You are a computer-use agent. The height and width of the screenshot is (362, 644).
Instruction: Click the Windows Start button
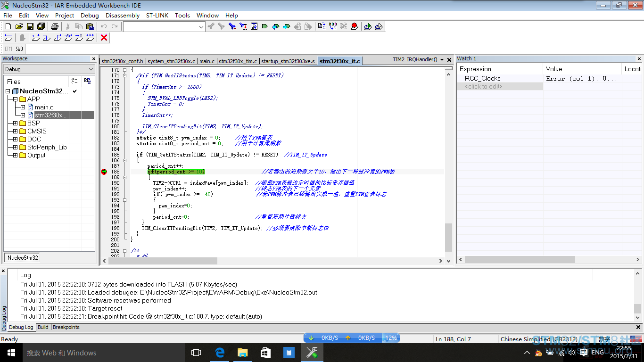click(x=11, y=352)
